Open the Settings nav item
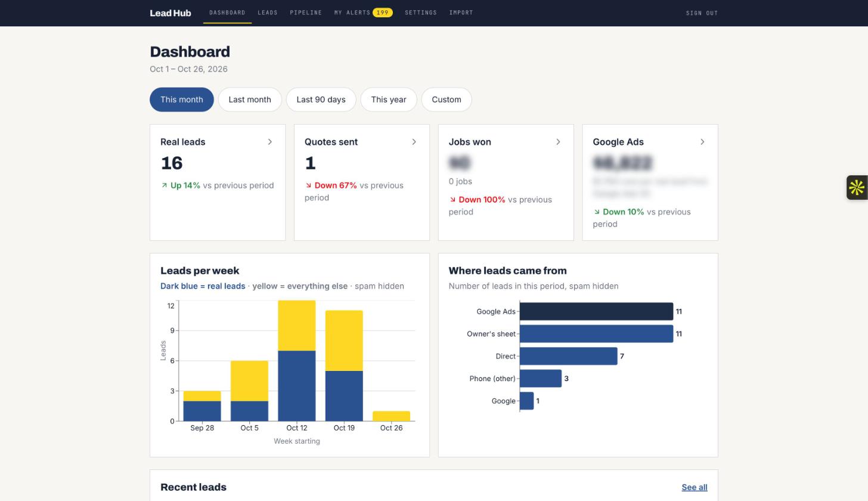The height and width of the screenshot is (501, 868). [421, 13]
